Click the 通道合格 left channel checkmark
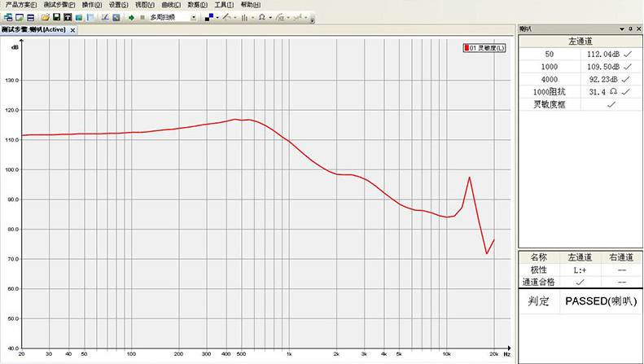This screenshot has width=644, height=364. click(579, 282)
